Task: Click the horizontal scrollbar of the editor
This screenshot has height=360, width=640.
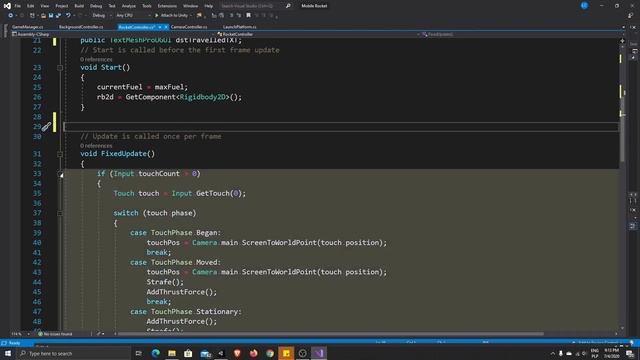Action: [331, 334]
